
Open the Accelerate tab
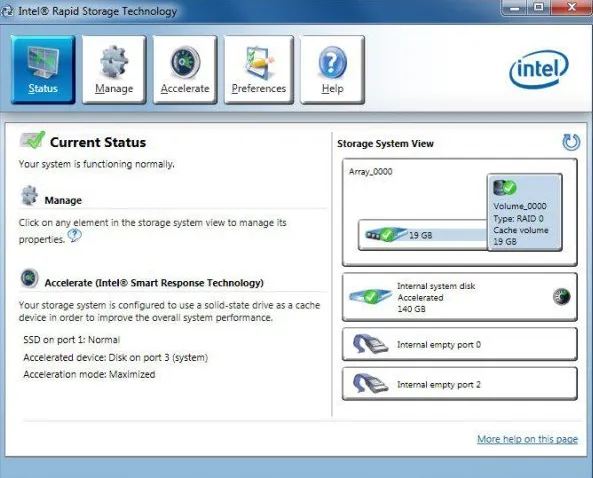[x=185, y=70]
